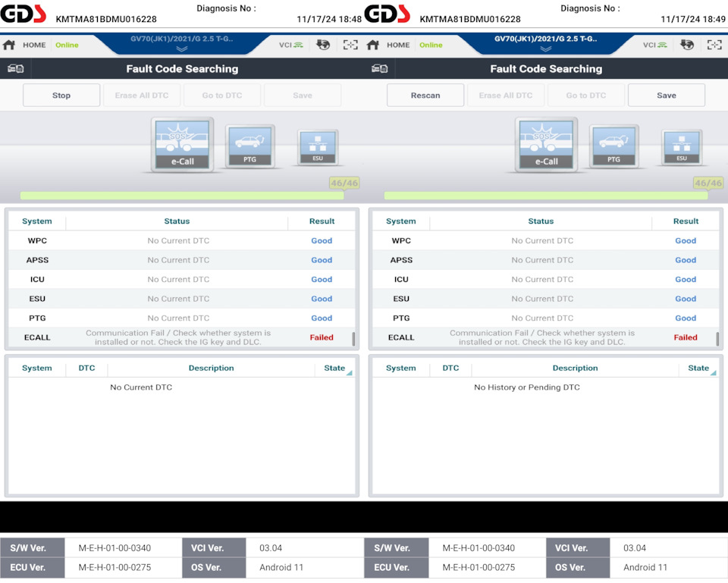Click the screen capture icon in left panel
Screen dimensions: 728x583
[x=350, y=45]
